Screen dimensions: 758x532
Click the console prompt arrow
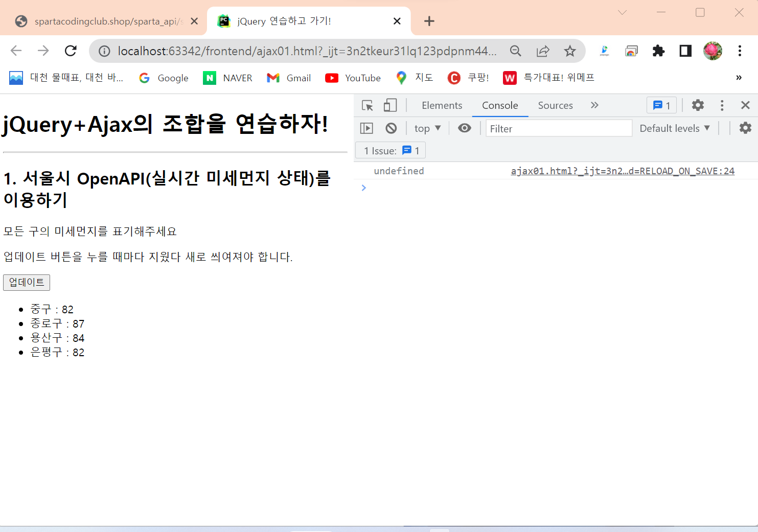click(364, 188)
